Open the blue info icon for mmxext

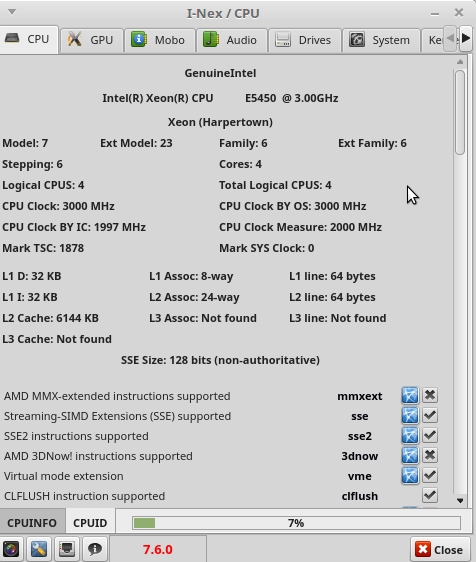(410, 396)
